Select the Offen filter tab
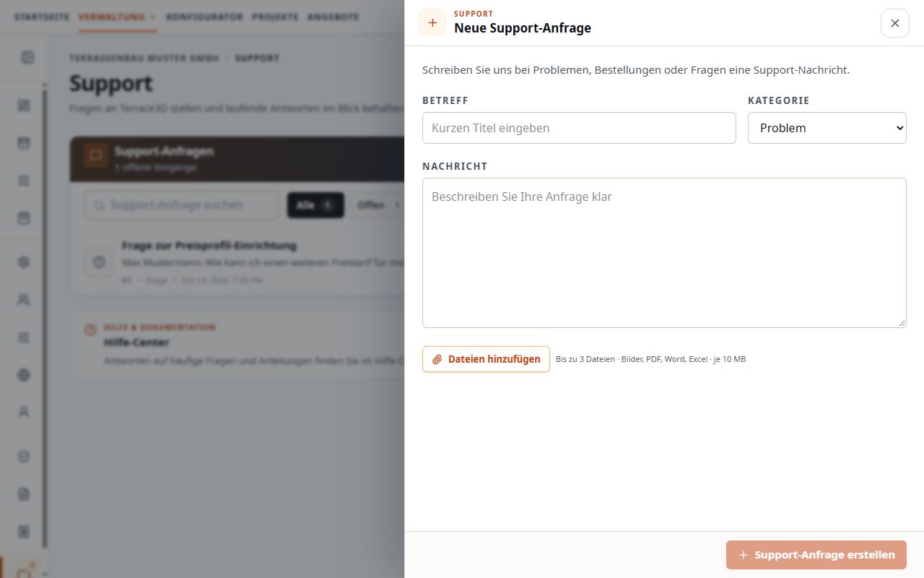 [378, 205]
